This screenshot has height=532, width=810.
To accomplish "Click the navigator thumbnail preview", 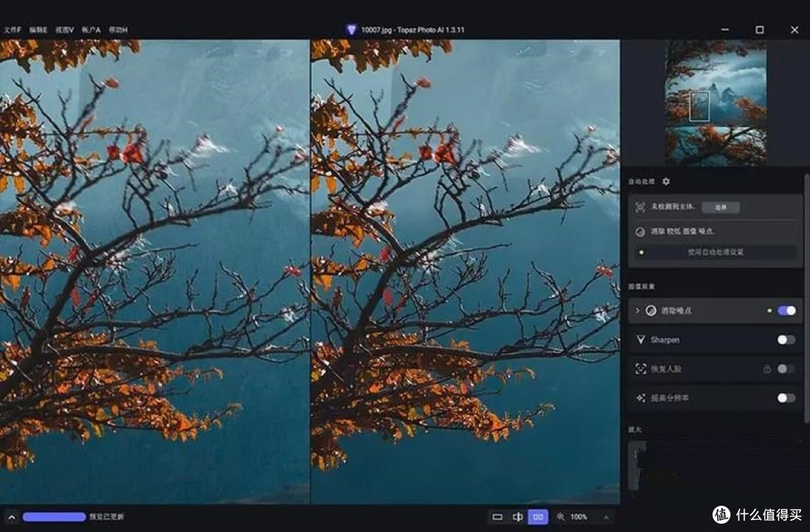I will click(716, 103).
